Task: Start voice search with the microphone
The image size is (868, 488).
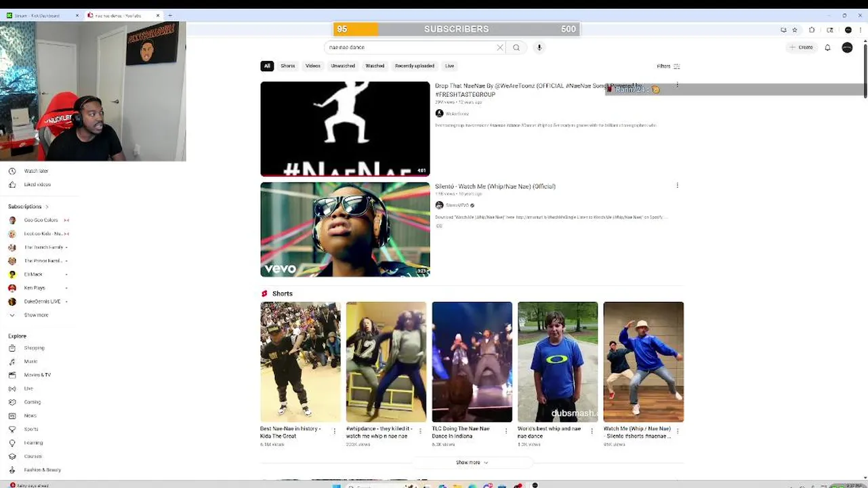Action: pos(539,47)
